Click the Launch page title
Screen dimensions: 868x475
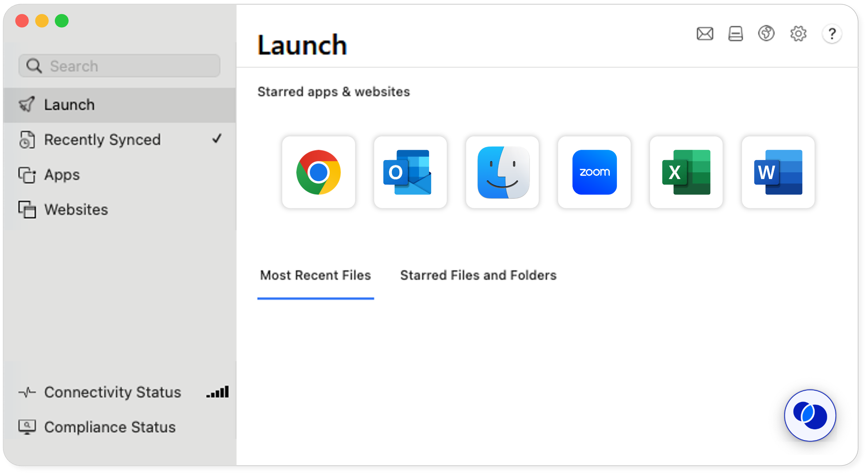point(302,45)
